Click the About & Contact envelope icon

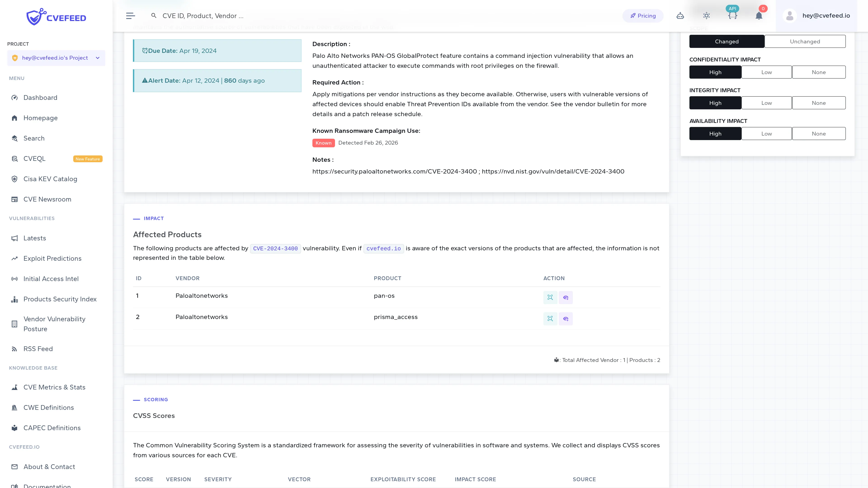(14, 467)
